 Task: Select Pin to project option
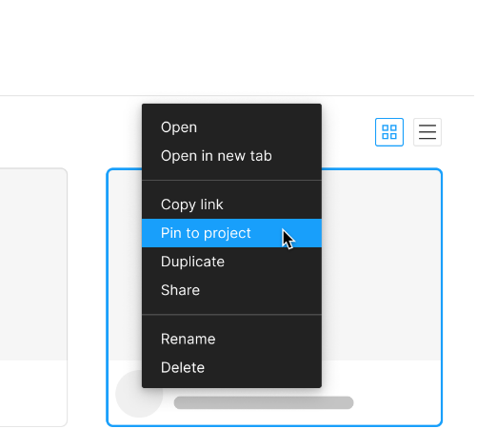(x=231, y=233)
